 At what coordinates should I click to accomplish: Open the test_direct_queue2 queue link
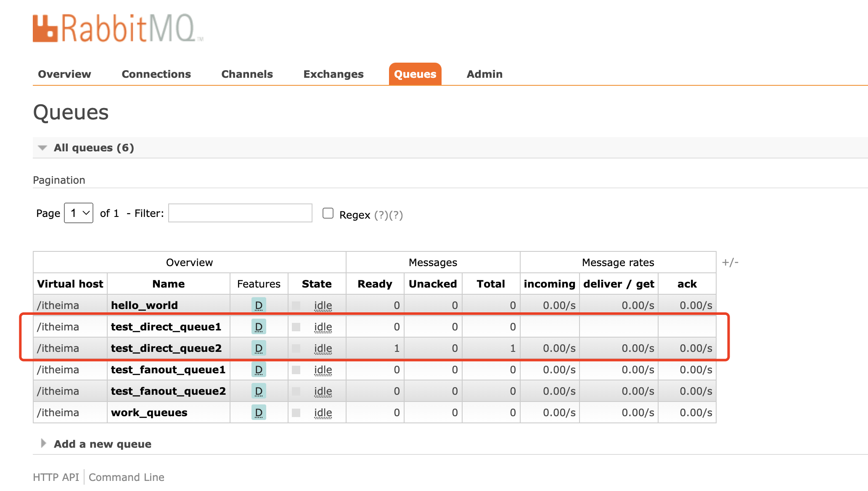click(x=166, y=348)
